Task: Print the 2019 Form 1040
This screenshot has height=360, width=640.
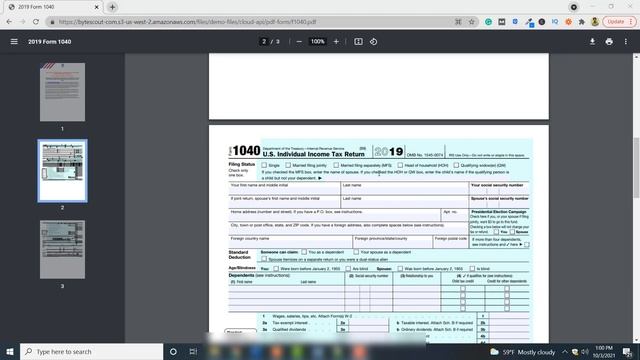Action: click(x=609, y=42)
